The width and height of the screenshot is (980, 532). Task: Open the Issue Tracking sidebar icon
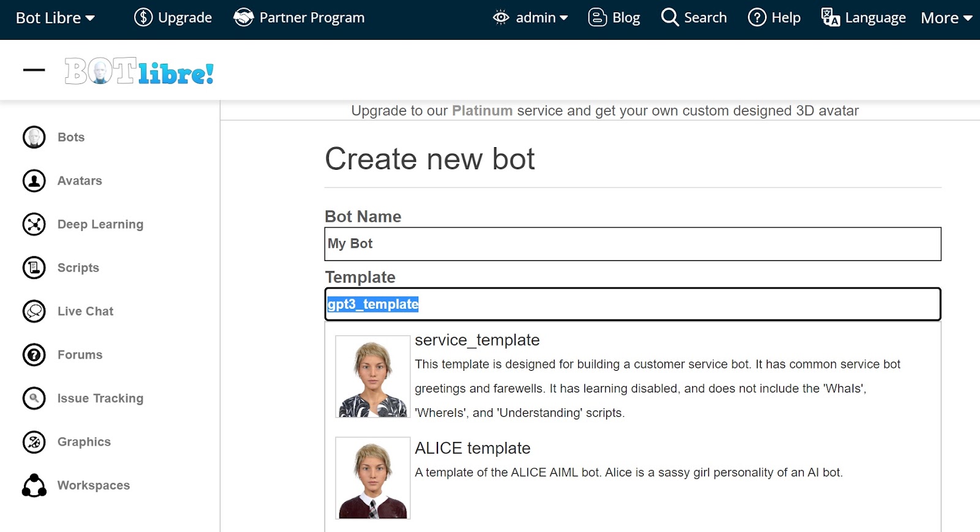34,398
